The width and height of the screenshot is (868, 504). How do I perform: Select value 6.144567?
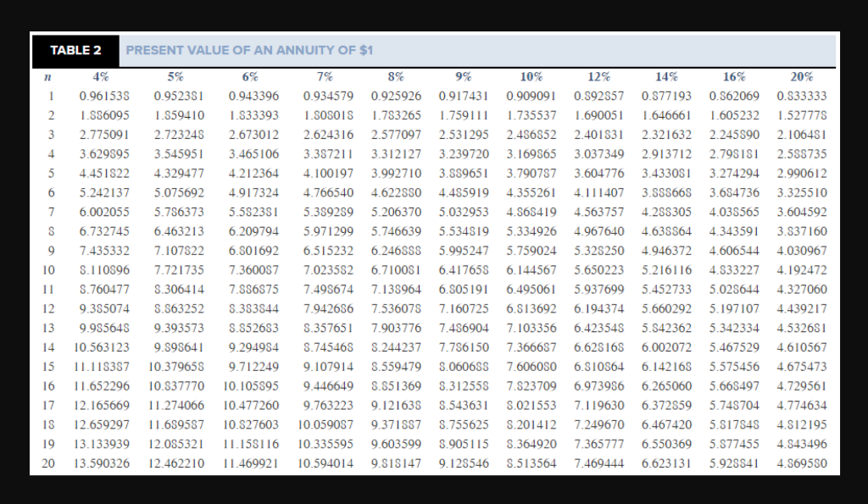pyautogui.click(x=531, y=270)
